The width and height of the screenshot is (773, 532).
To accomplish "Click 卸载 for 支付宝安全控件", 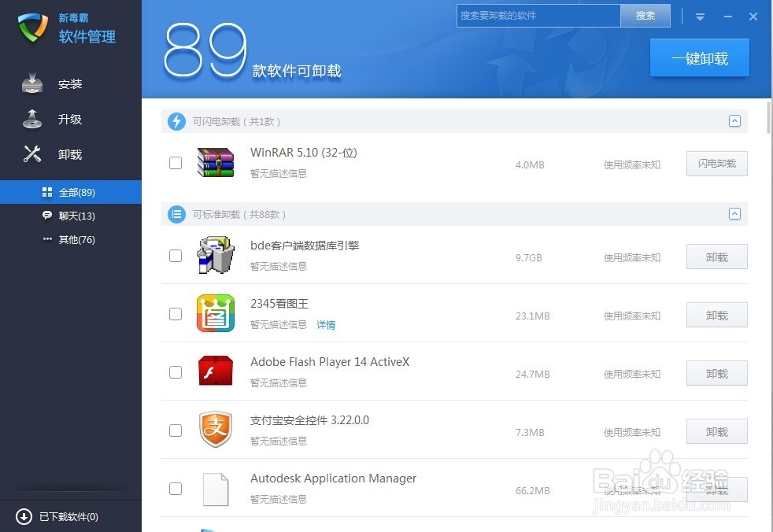I will [717, 431].
